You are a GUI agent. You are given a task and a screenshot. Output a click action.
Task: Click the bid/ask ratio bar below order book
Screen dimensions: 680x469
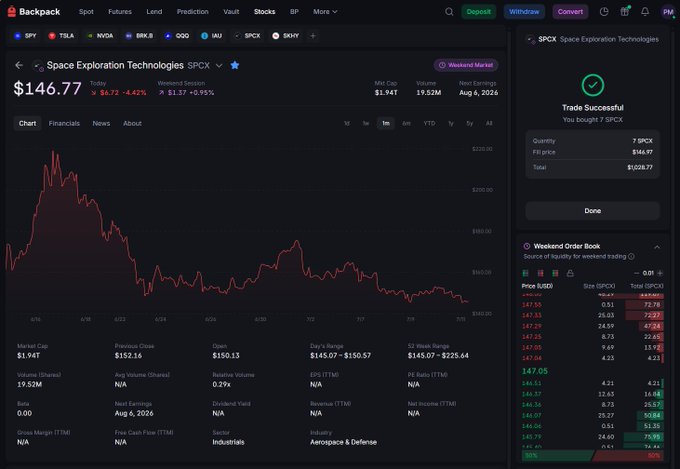pos(592,456)
